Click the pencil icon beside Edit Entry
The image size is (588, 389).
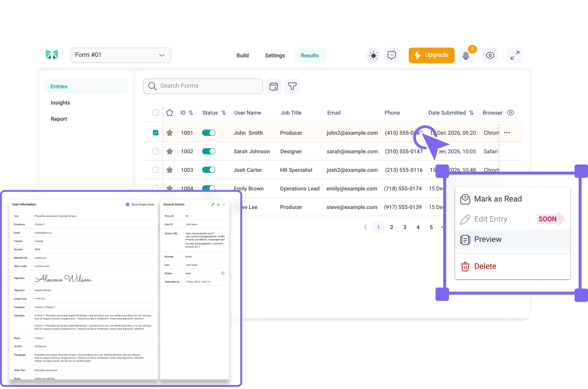point(465,219)
